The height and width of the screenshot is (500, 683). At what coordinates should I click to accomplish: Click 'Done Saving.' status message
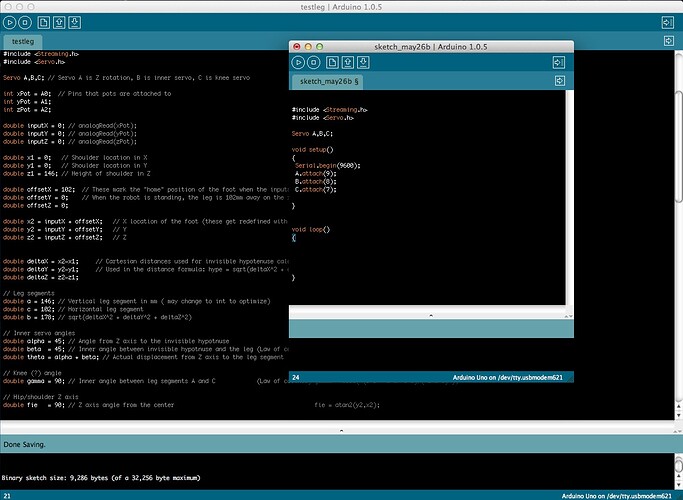pos(24,445)
